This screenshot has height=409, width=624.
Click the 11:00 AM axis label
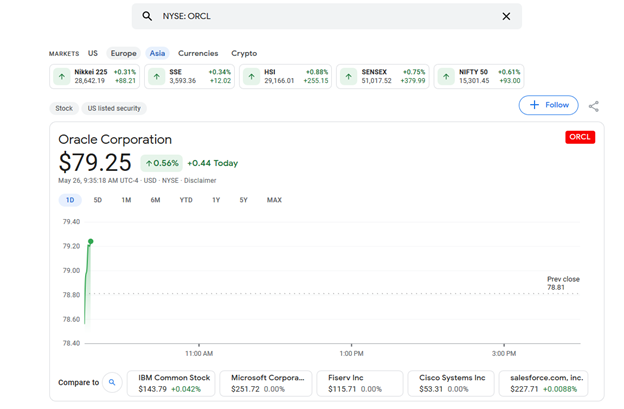click(199, 354)
